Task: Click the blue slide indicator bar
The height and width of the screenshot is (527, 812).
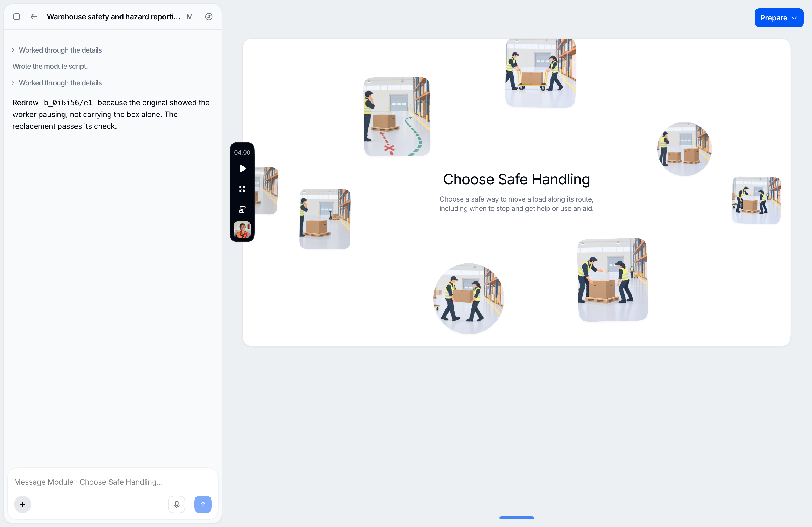Action: [x=516, y=517]
